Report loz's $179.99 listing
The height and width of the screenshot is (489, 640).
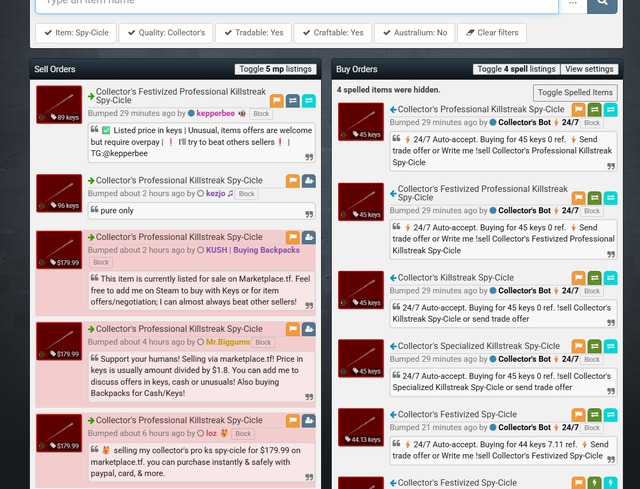293,420
